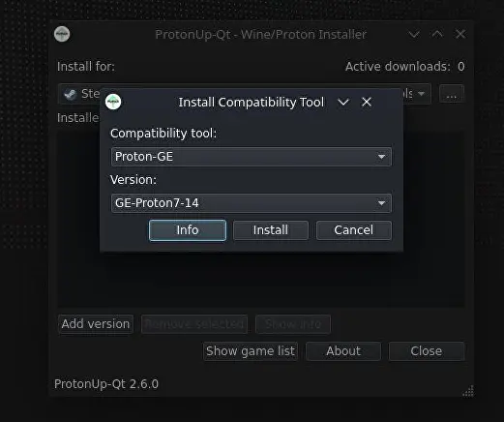Close the ProtonUp-Qt main window with X
This screenshot has width=504, height=422.
(x=460, y=34)
